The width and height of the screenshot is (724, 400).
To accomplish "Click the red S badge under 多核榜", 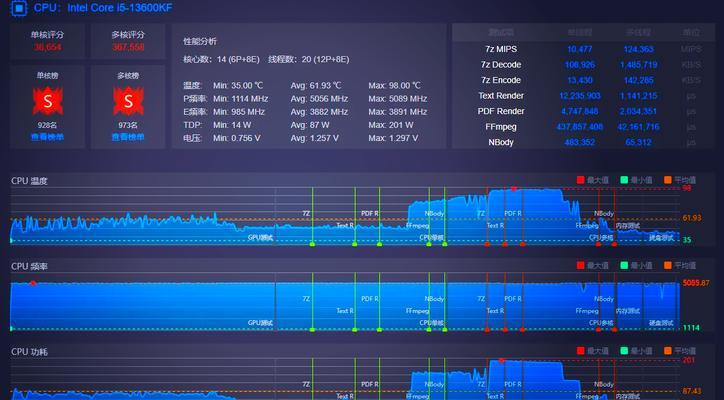I will [128, 101].
